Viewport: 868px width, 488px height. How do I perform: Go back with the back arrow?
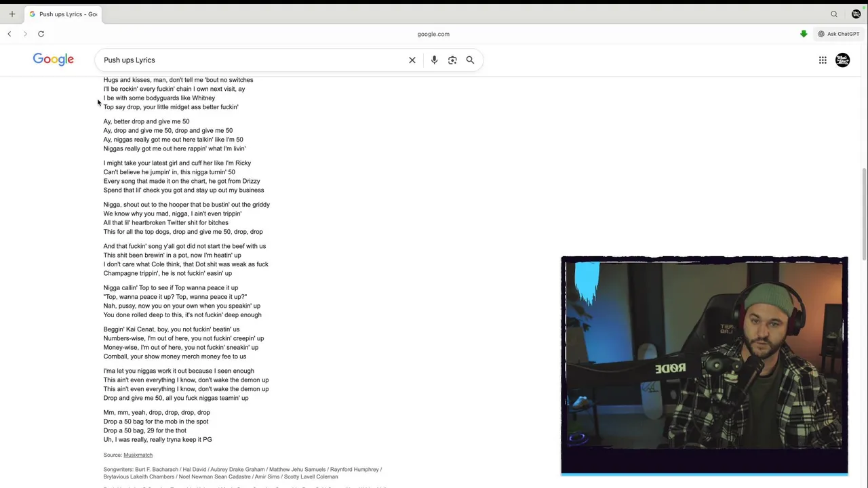click(9, 34)
